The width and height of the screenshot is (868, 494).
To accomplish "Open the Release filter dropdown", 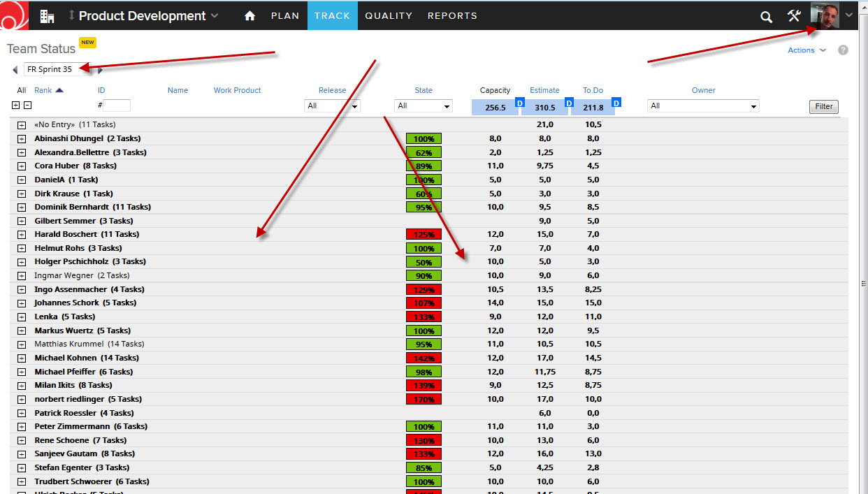I will pyautogui.click(x=331, y=106).
